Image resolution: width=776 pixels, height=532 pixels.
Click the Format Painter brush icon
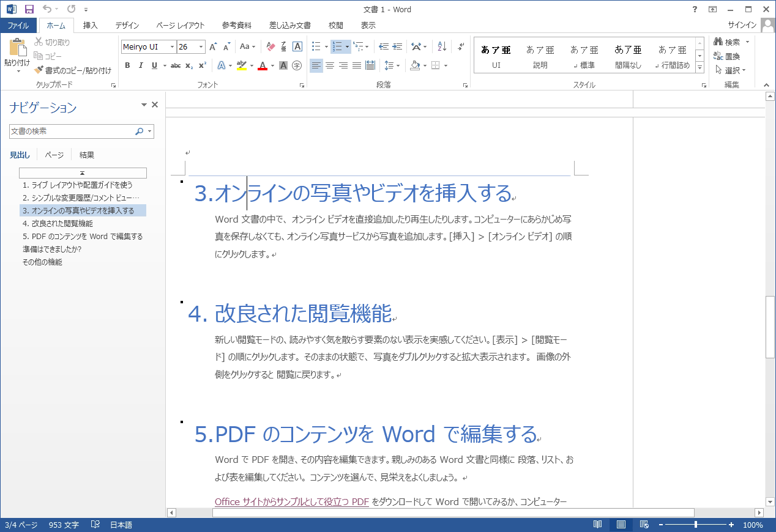click(39, 70)
